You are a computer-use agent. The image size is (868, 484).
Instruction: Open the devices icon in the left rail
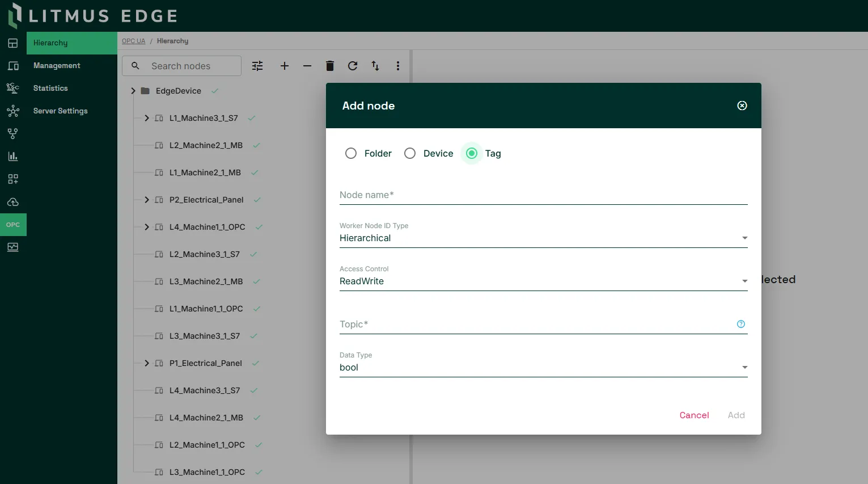point(13,66)
